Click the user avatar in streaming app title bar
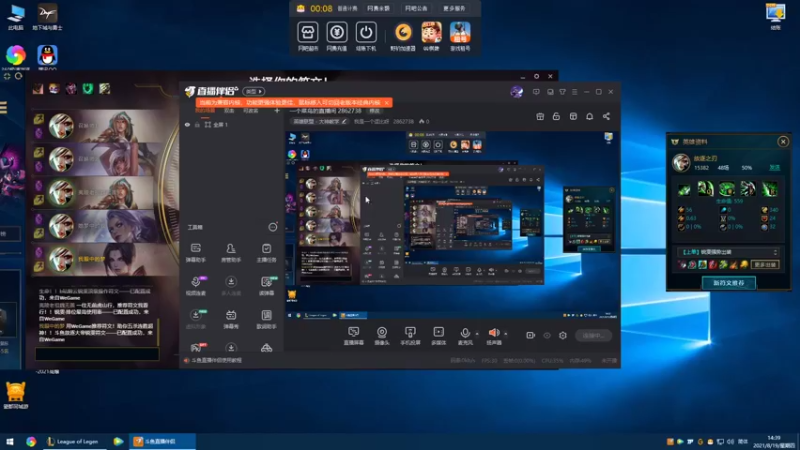Image resolution: width=800 pixels, height=450 pixels. [x=516, y=92]
